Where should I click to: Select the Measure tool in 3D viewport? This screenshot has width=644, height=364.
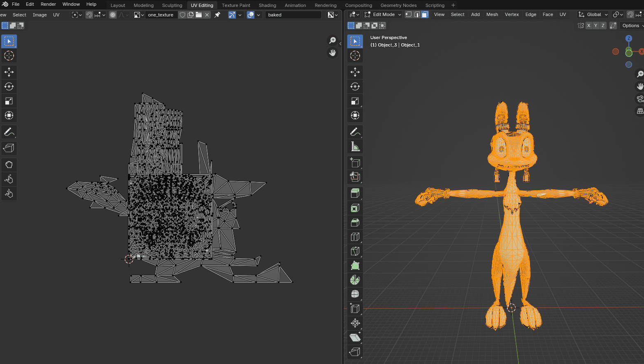[x=355, y=146]
